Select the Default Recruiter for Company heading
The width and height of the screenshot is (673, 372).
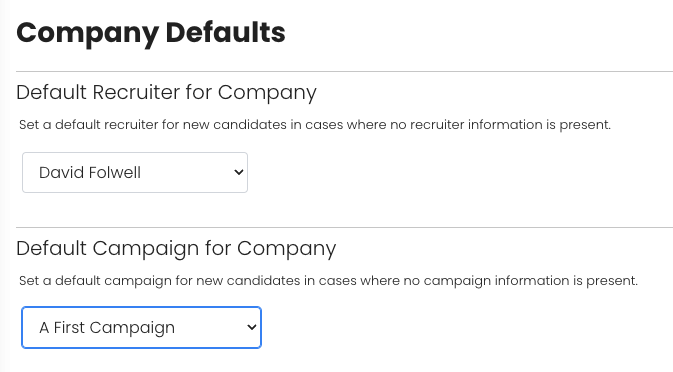tap(166, 92)
